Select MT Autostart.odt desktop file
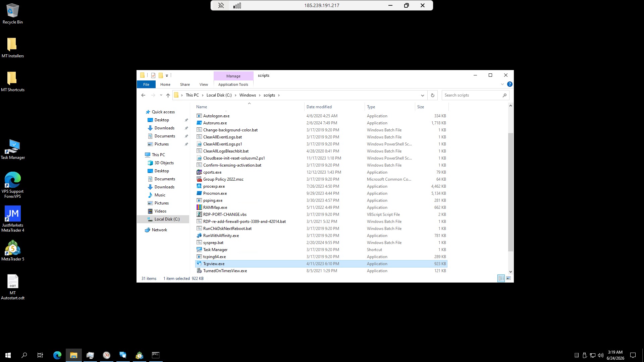Image resolution: width=644 pixels, height=362 pixels. pyautogui.click(x=13, y=287)
